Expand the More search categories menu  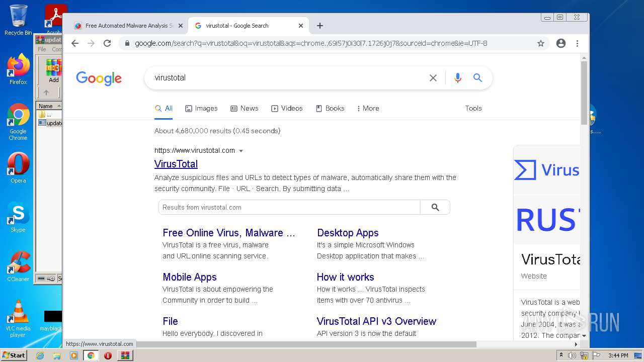click(x=368, y=109)
